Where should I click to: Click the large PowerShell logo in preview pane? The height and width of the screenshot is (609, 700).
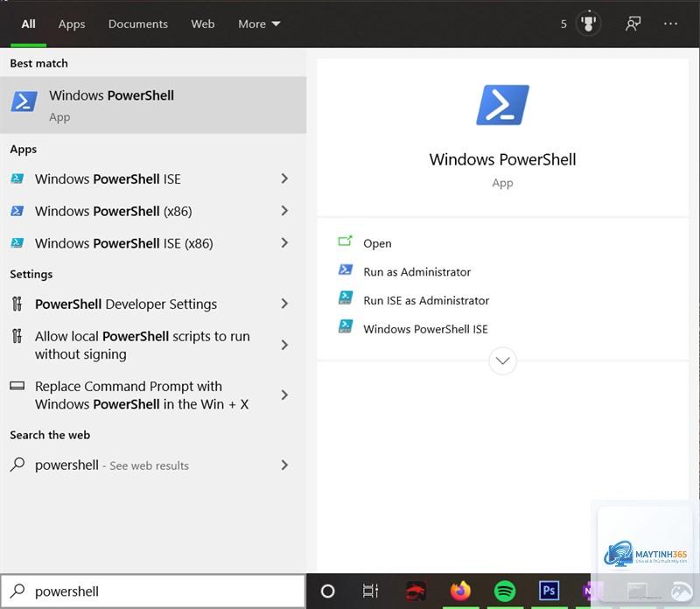[x=502, y=105]
